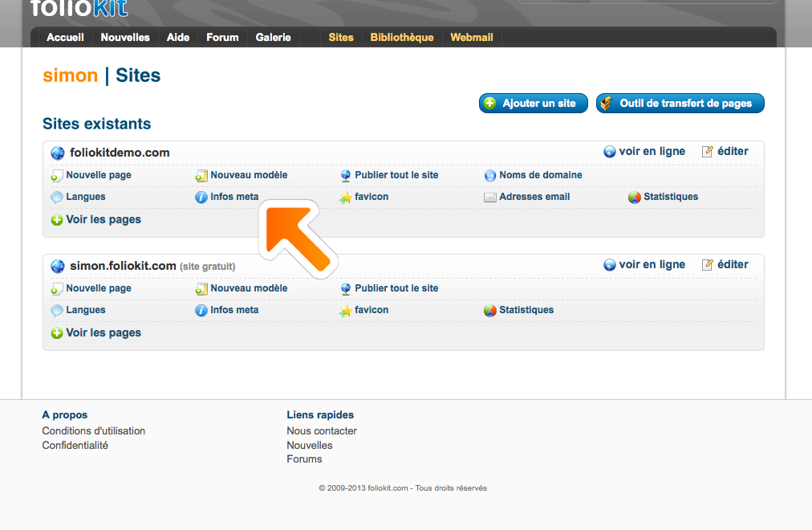Select the Sites tab in navigation

[341, 37]
